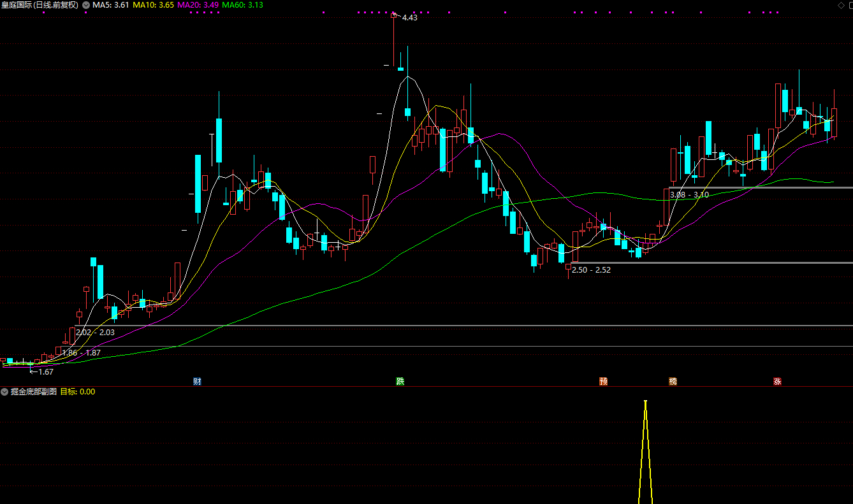Screen dimensions: 853x504
Task: Click the 掘金底部副图 indicator name
Action: (x=34, y=392)
